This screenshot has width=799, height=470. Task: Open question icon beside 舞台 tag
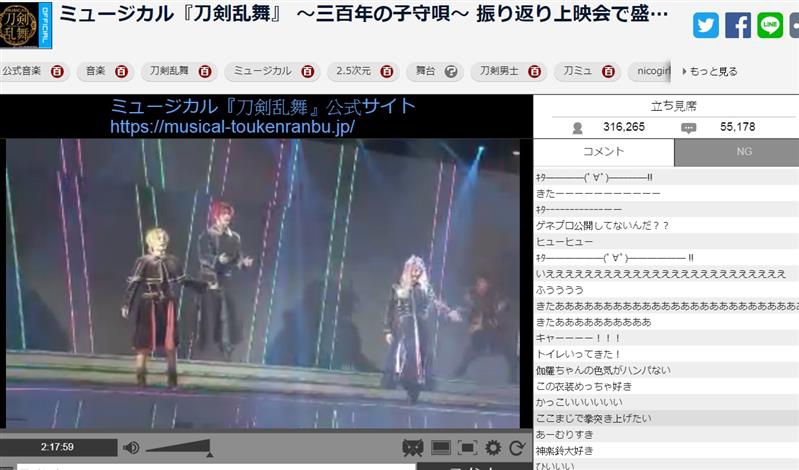(451, 71)
